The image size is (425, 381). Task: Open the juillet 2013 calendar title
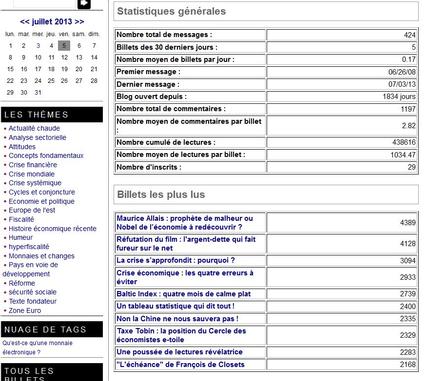[52, 22]
